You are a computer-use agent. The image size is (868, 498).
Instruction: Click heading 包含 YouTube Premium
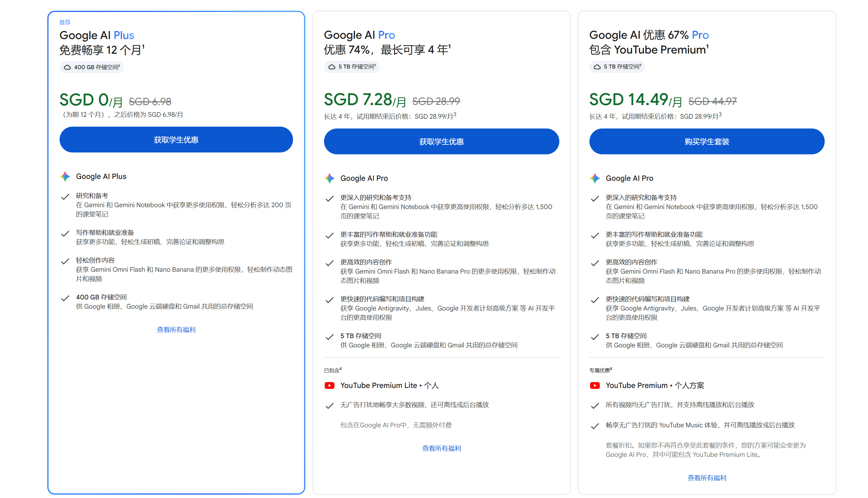point(649,49)
